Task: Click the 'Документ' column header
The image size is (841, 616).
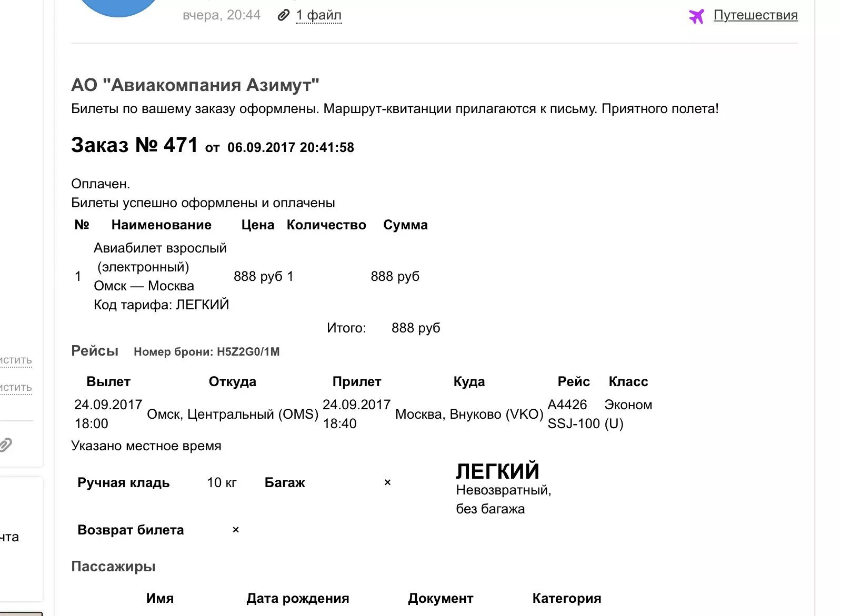Action: click(x=440, y=598)
